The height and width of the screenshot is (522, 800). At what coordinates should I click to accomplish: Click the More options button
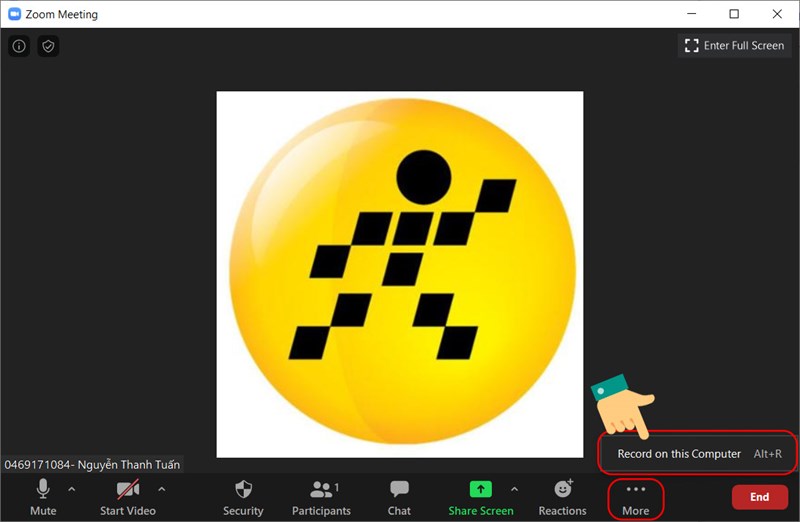click(x=636, y=499)
